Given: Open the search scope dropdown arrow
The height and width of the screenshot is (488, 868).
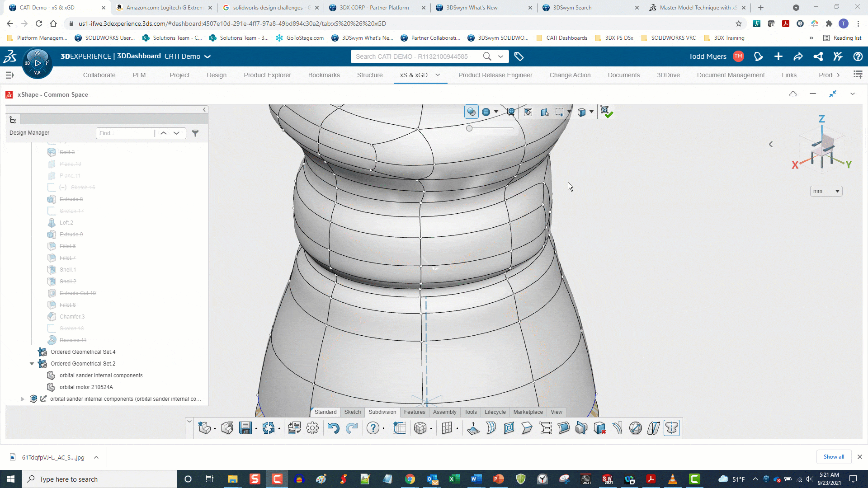Looking at the screenshot, I should 500,56.
